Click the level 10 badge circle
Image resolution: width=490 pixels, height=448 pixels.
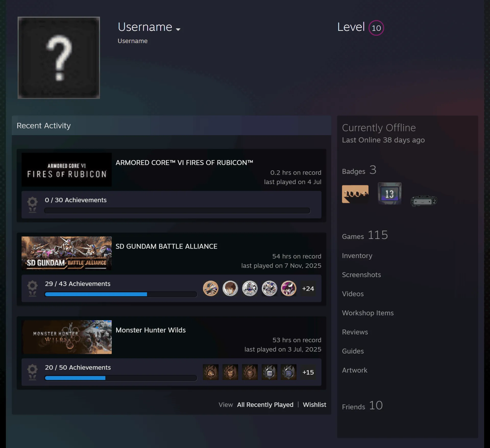[376, 28]
